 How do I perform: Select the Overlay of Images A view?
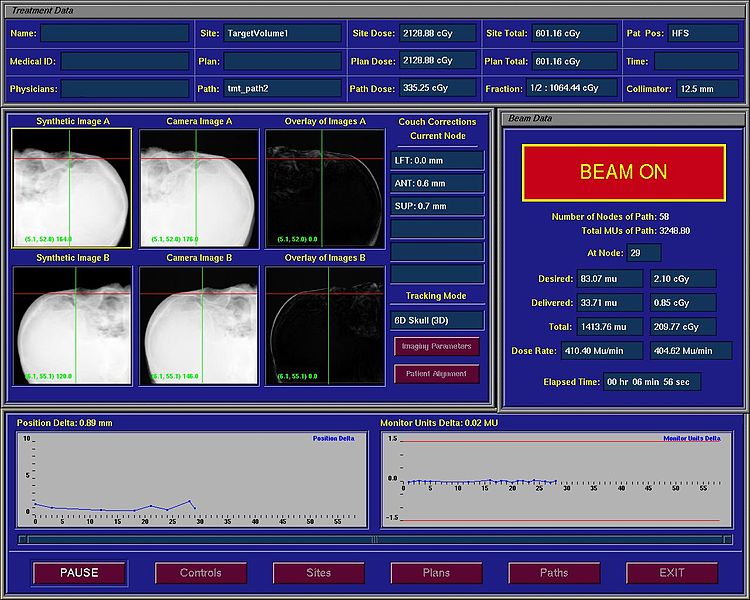(325, 189)
